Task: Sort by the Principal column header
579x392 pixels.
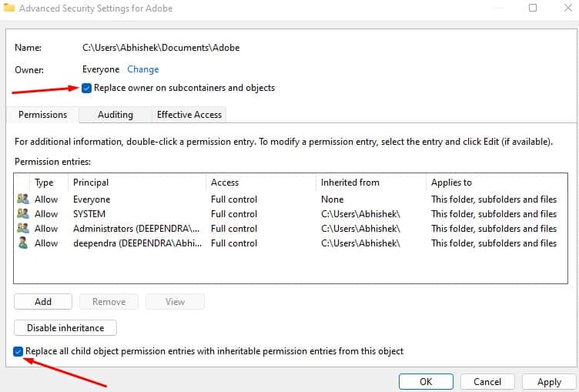Action: pos(137,183)
